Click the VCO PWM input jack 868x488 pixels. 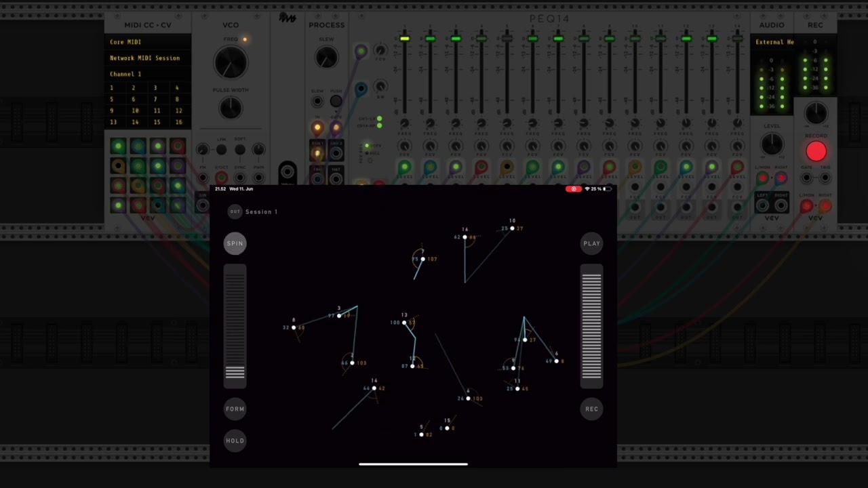(x=258, y=178)
